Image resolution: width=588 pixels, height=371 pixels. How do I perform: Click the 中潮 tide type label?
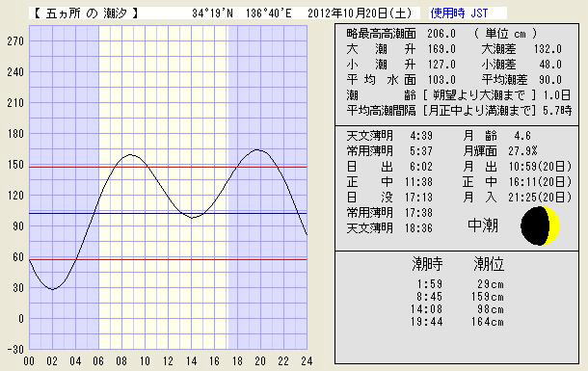pos(483,225)
